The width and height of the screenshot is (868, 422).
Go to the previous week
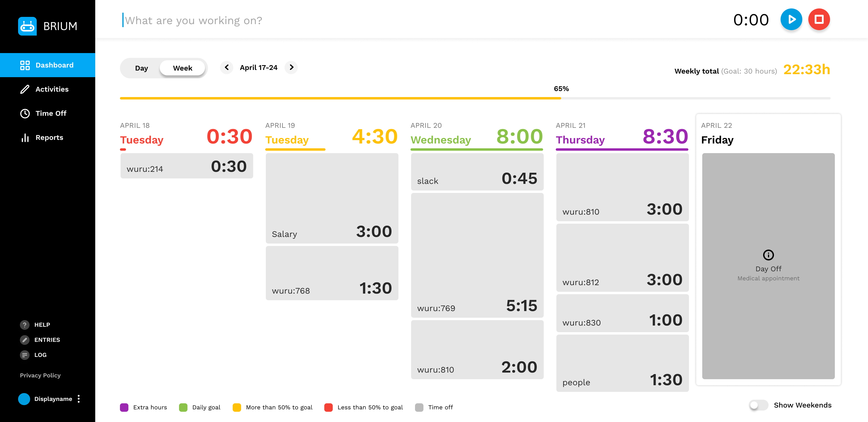click(227, 68)
